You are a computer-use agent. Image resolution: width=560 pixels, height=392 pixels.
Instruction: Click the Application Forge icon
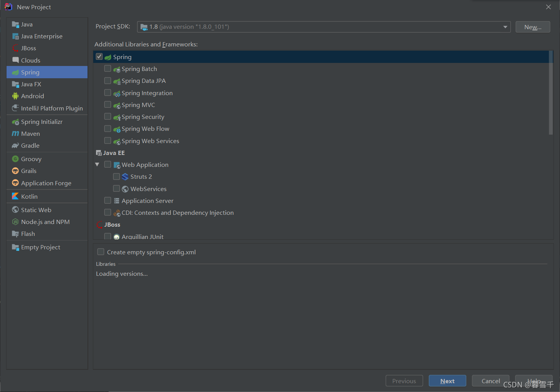pyautogui.click(x=15, y=183)
